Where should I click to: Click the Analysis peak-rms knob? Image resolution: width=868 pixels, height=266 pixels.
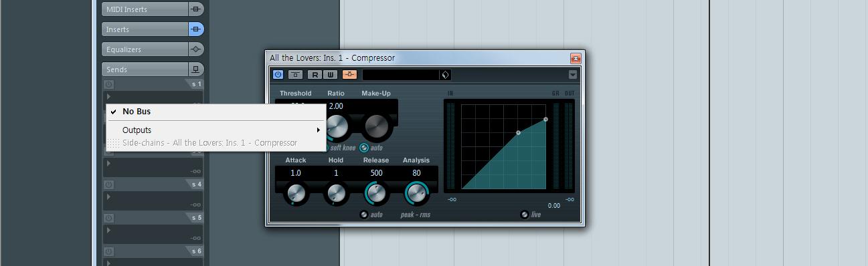(416, 194)
